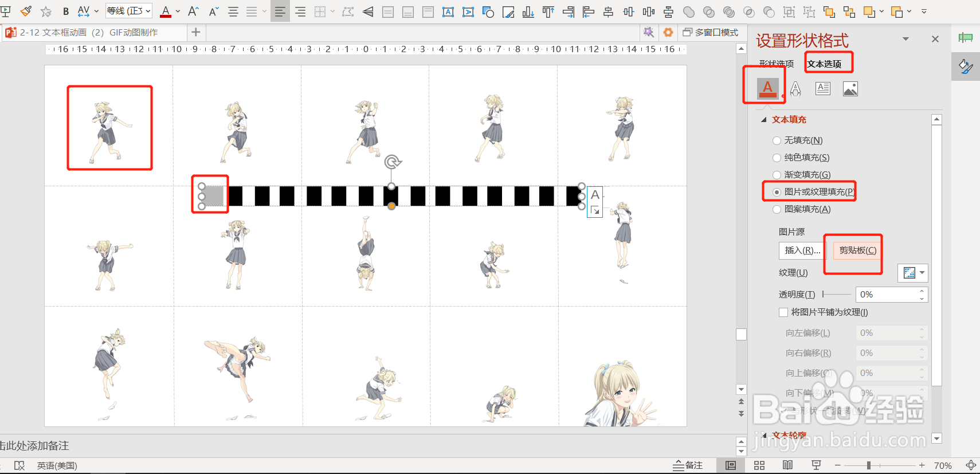980x474 pixels.
Task: Click the align objects top icon
Action: pos(548,11)
